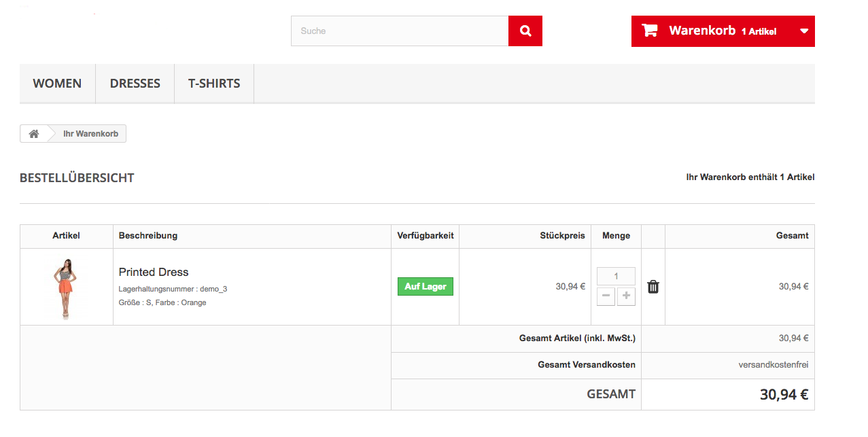
Task: Click the home breadcrumb icon
Action: pyautogui.click(x=34, y=134)
